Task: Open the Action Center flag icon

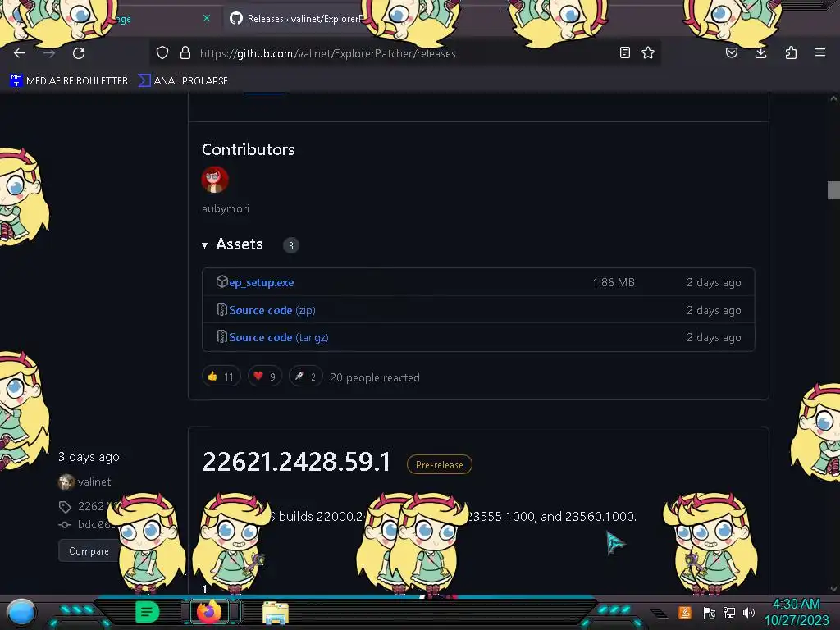Action: (710, 612)
